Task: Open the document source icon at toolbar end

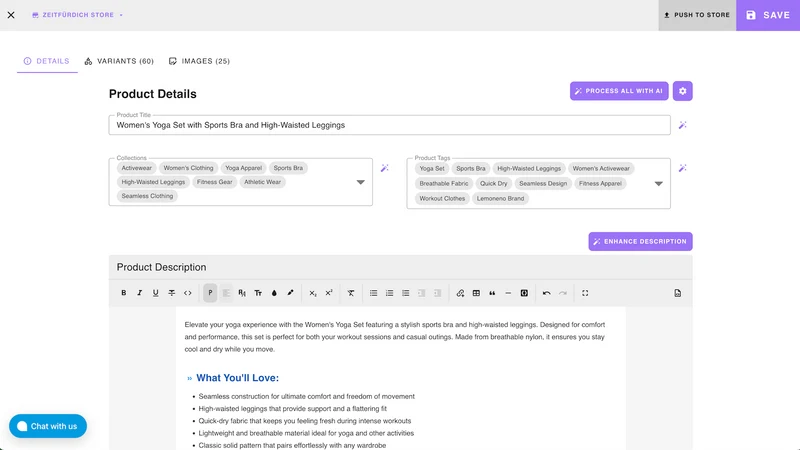Action: (678, 293)
